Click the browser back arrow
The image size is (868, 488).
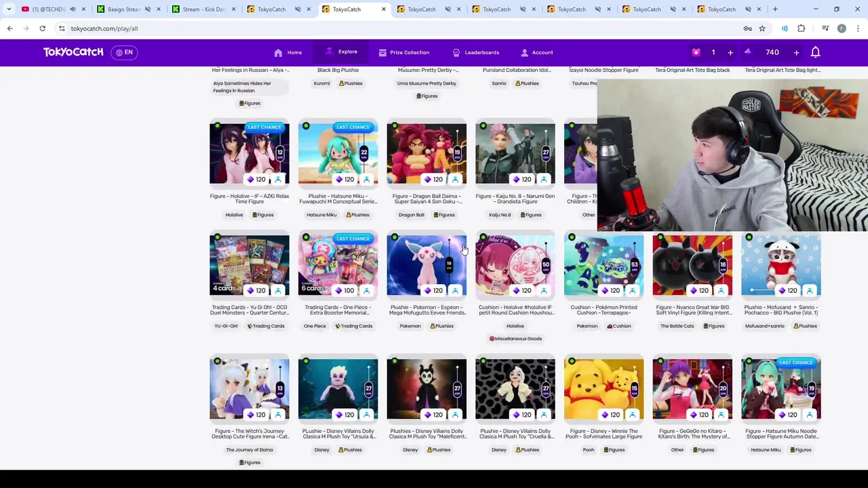10,28
